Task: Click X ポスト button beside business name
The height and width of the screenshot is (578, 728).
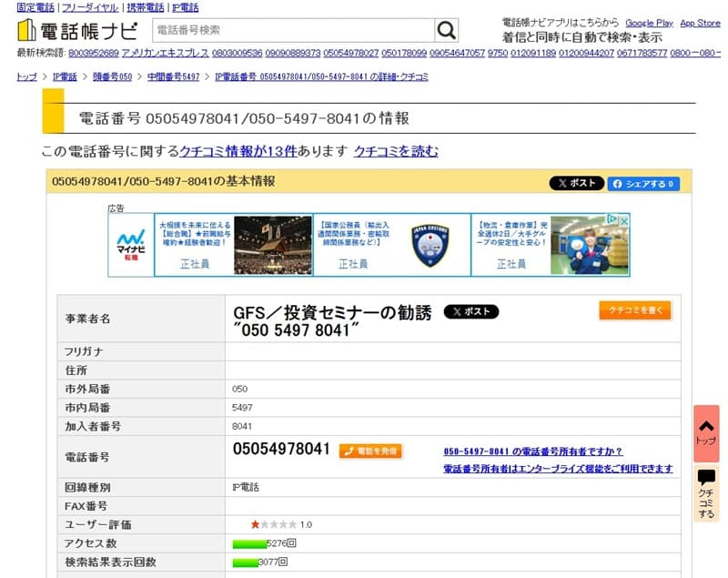Action: click(x=470, y=311)
